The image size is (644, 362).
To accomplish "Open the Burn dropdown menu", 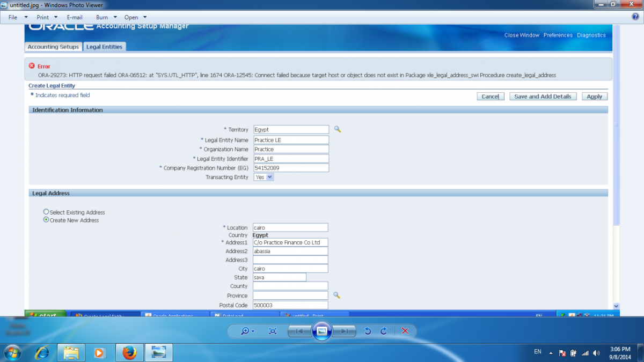I will tap(106, 17).
